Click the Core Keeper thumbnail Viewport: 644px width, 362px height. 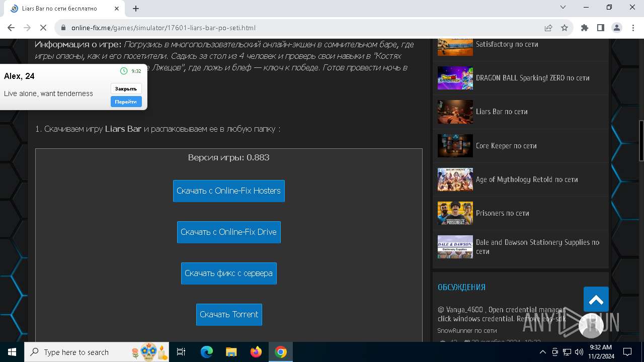455,146
